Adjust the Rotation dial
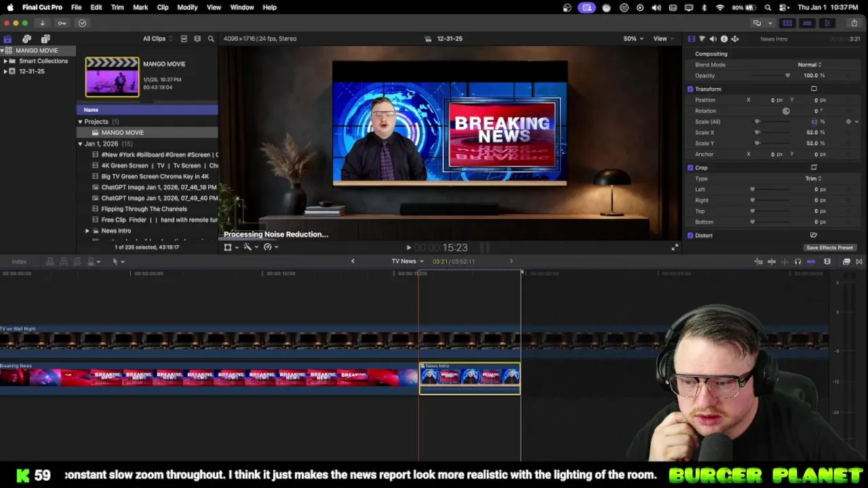The image size is (868, 488). pos(786,110)
